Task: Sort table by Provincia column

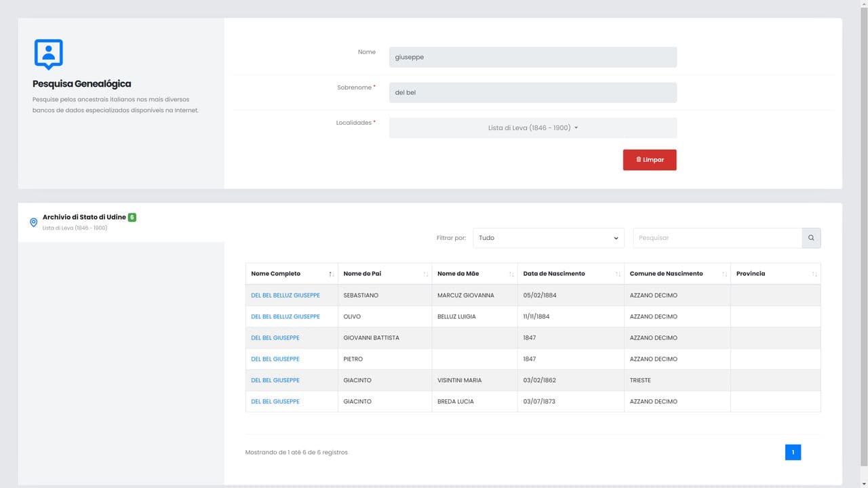Action: click(x=814, y=274)
